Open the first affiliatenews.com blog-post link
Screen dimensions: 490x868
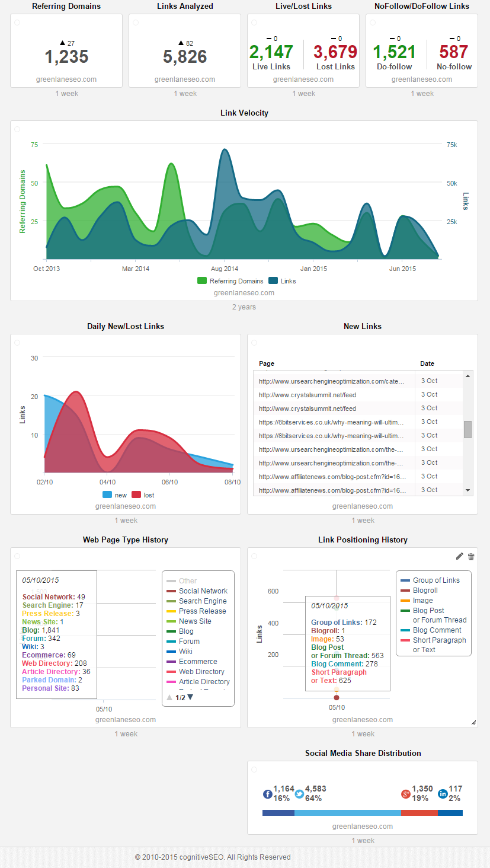click(x=332, y=477)
